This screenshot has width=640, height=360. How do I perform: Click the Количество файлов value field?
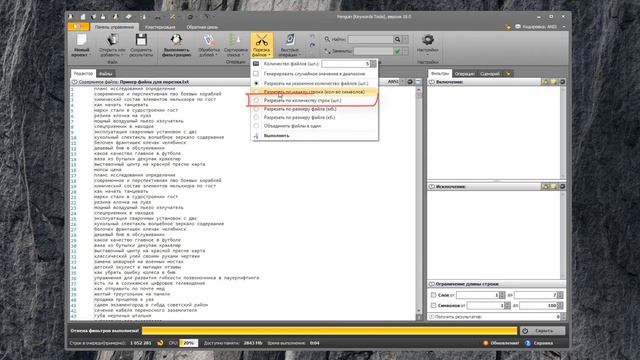pos(346,64)
